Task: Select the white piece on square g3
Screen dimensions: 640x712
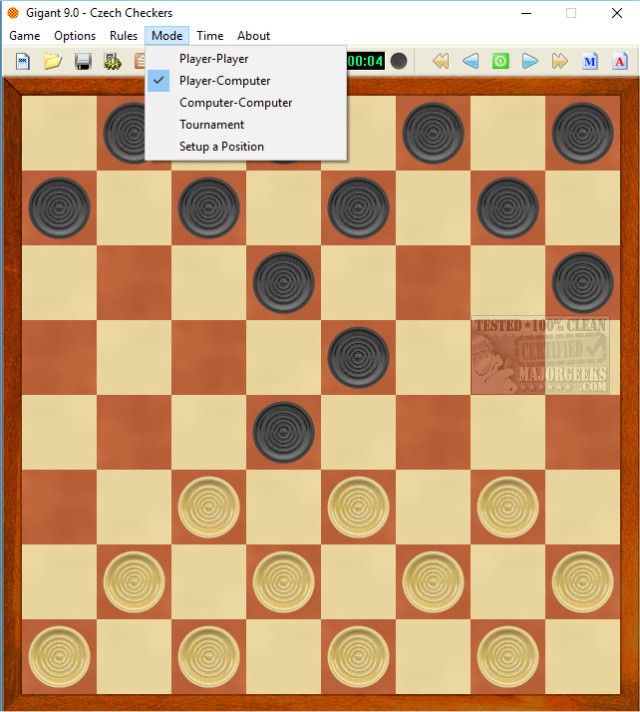Action: 508,507
